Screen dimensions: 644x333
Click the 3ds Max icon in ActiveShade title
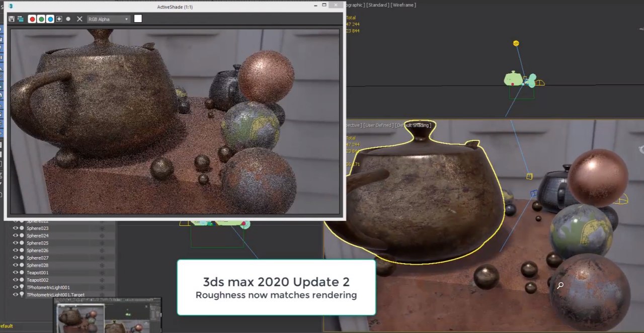11,6
